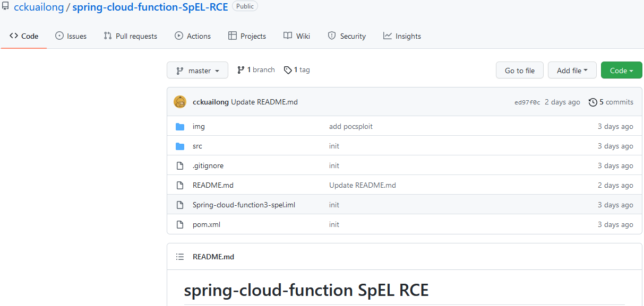Screen dimensions: 644x306
Task: Open the Code tab
Action: 24,36
